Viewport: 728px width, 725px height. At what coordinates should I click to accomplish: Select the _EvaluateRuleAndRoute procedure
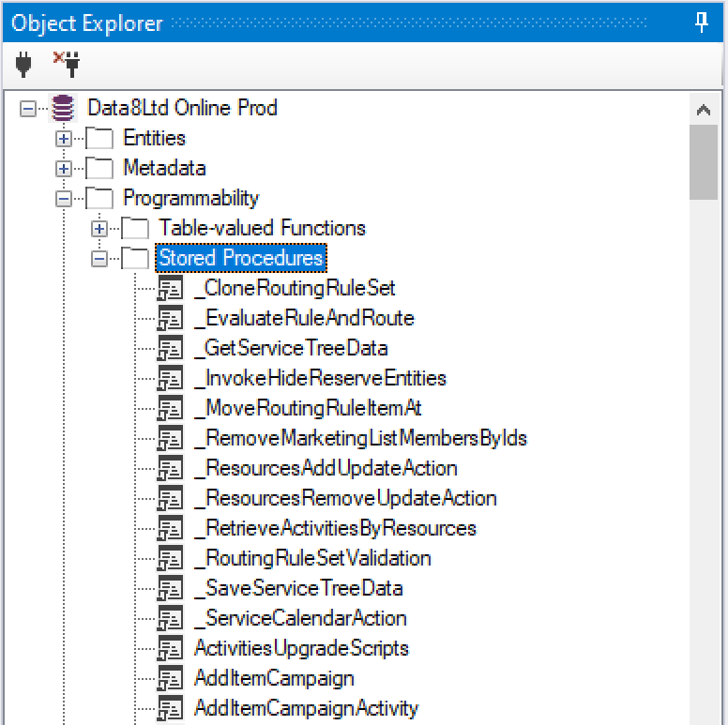pyautogui.click(x=304, y=319)
